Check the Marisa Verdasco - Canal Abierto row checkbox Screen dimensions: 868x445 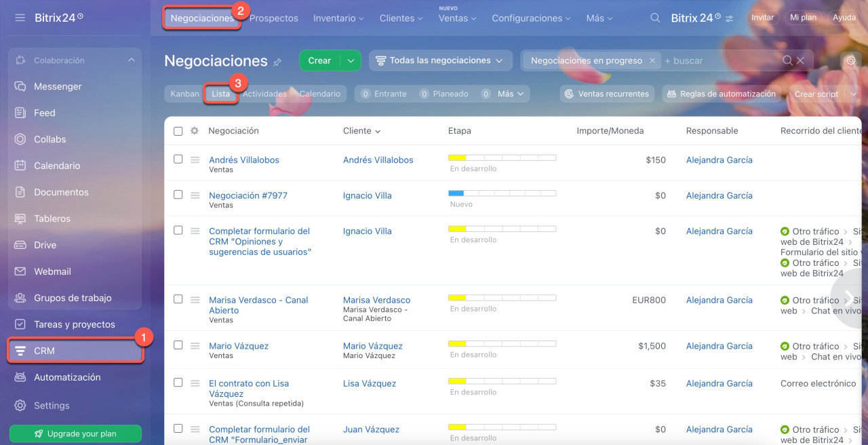pyautogui.click(x=178, y=299)
